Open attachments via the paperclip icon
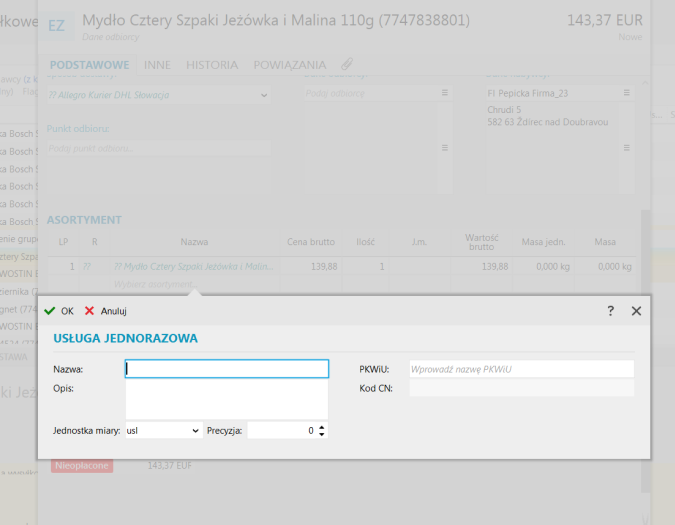The height and width of the screenshot is (525, 675). pyautogui.click(x=347, y=65)
